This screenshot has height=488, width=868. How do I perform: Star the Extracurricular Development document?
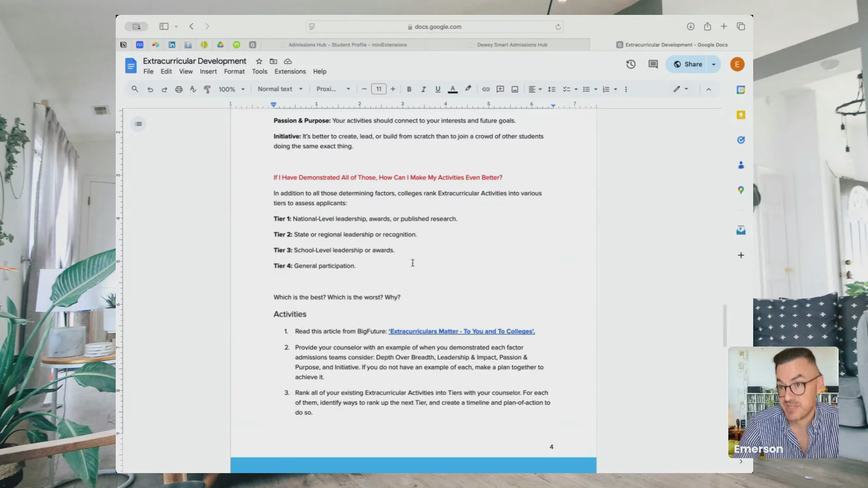(x=259, y=61)
